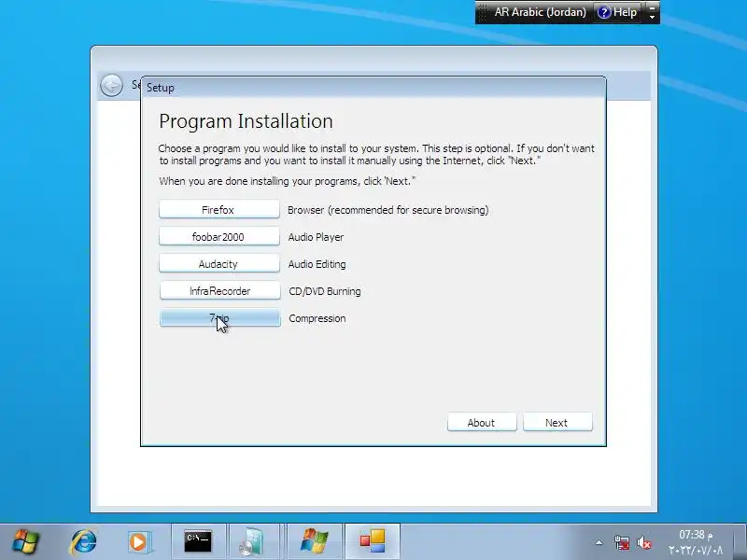
Task: Click Next to continue setup
Action: point(557,423)
